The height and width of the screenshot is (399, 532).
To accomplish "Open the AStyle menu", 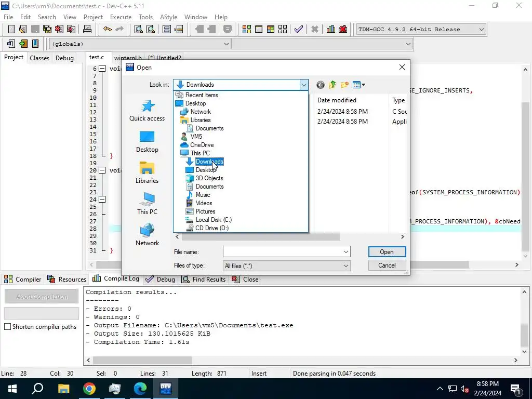I will [169, 17].
